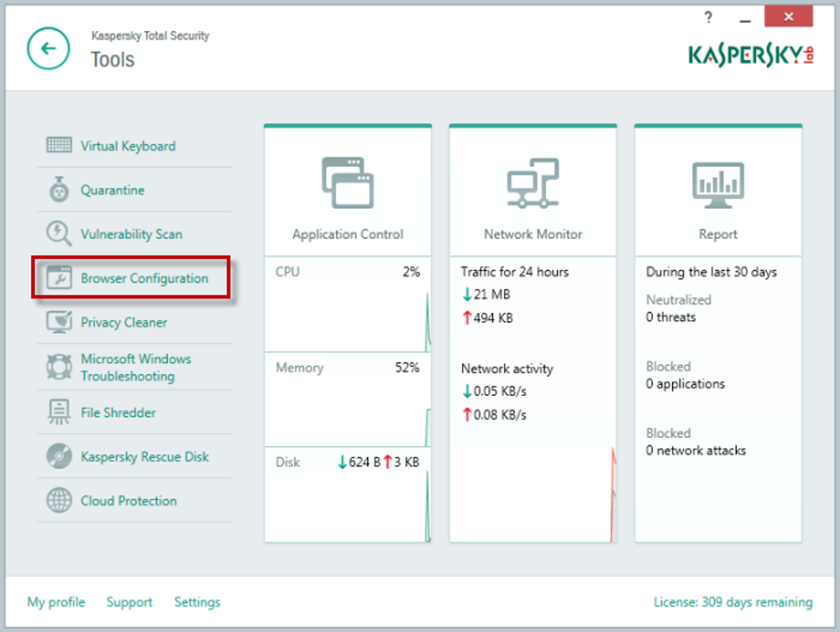Click the Kaspersky lab logo
Screen dimensions: 840x632
pos(751,55)
